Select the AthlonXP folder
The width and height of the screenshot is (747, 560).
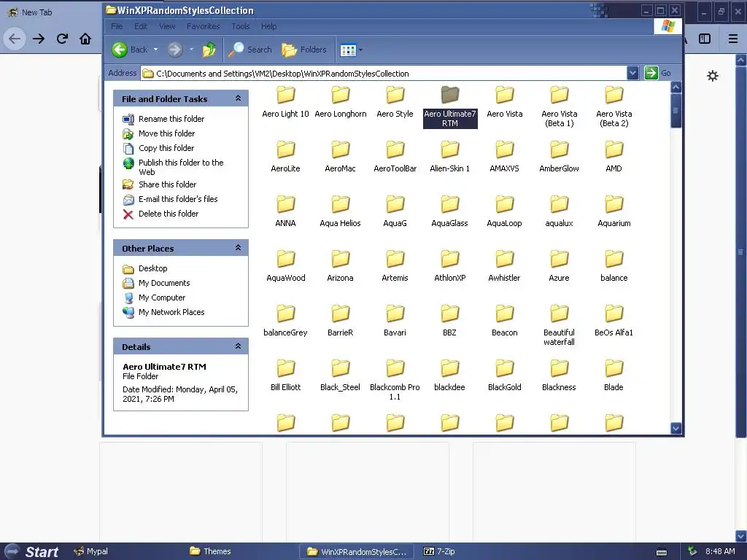(449, 267)
